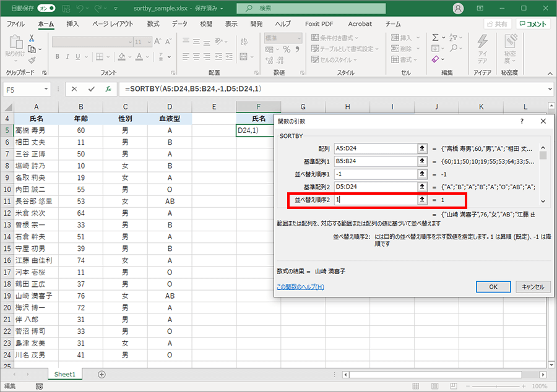The image size is (557, 392).
Task: Open the quick access toolbar customize arrow
Action: tap(116, 8)
